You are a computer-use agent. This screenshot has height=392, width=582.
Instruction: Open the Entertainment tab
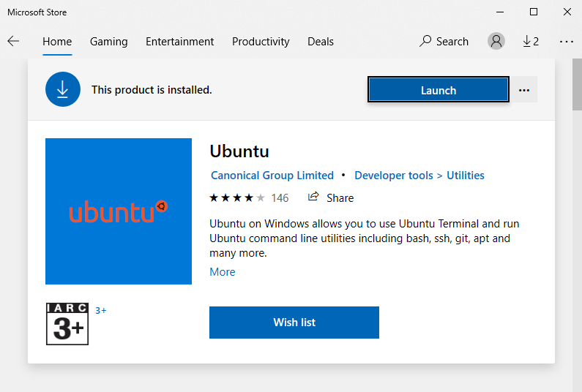tap(179, 42)
